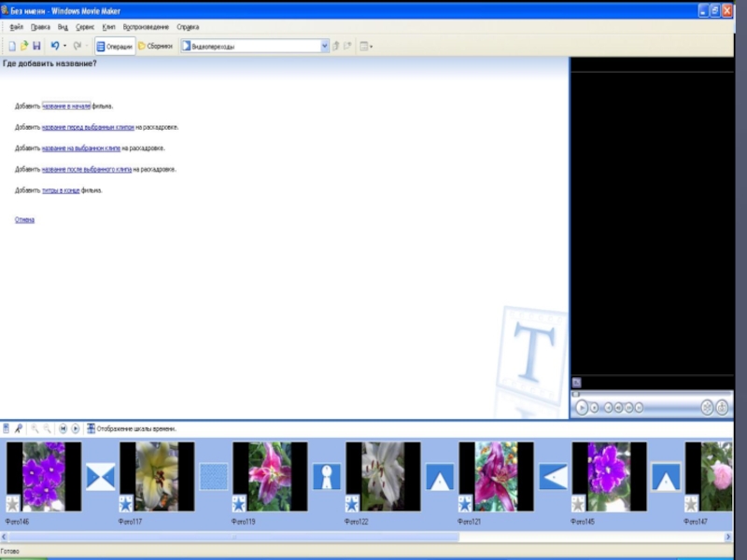
Task: Click the take picture button in monitor
Action: point(722,407)
